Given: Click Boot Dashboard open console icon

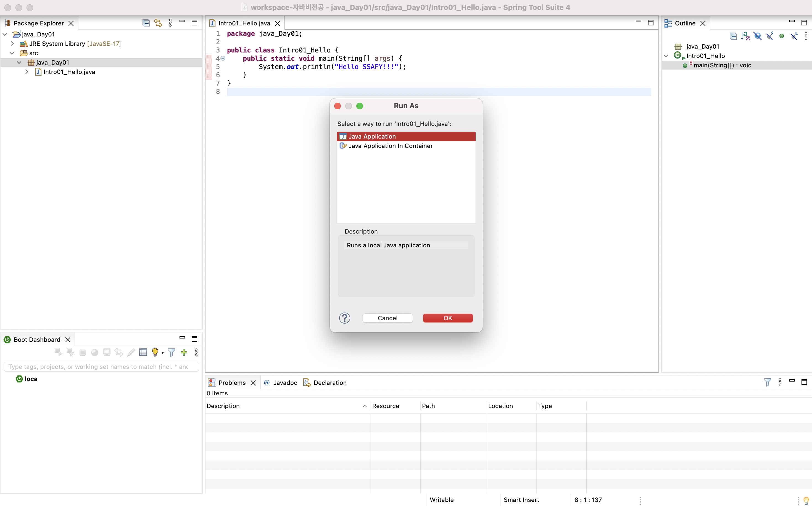Looking at the screenshot, I should [x=107, y=352].
